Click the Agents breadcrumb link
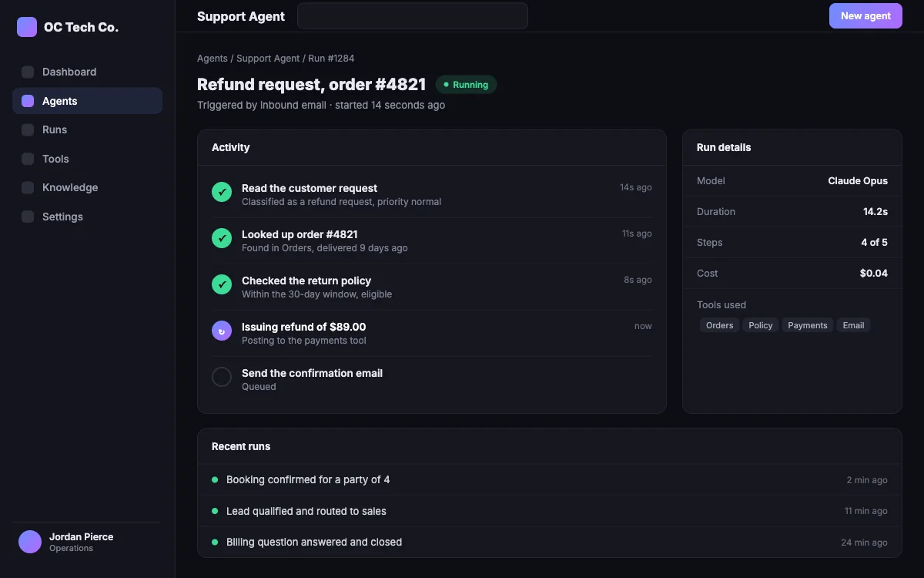Image resolution: width=924 pixels, height=578 pixels. coord(213,59)
